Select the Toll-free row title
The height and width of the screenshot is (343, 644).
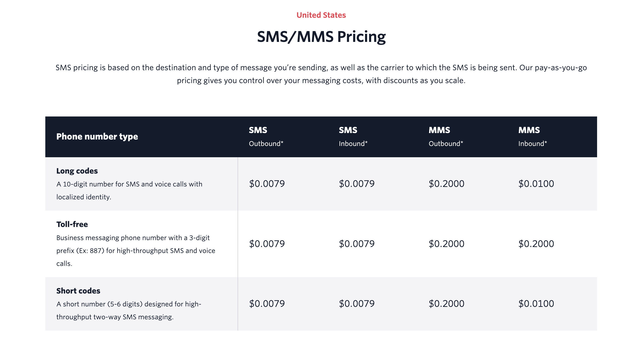[x=72, y=224]
